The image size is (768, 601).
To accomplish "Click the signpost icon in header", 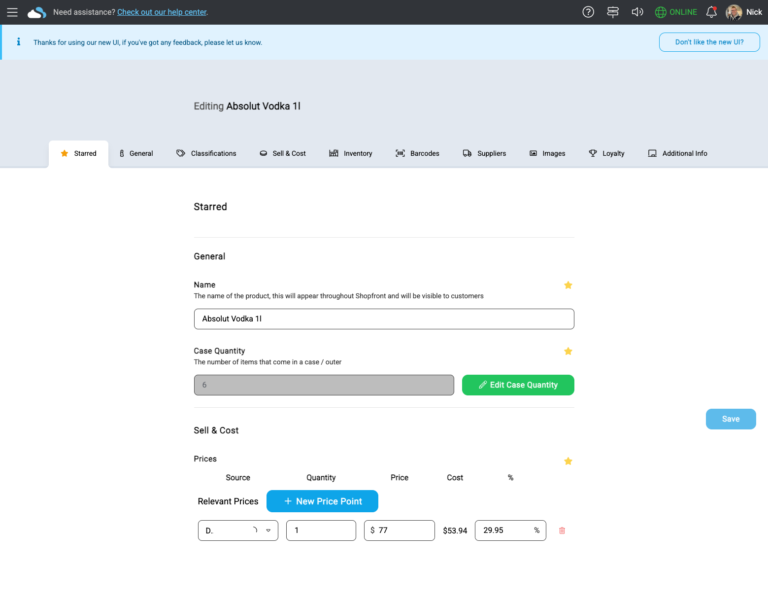I will click(613, 12).
